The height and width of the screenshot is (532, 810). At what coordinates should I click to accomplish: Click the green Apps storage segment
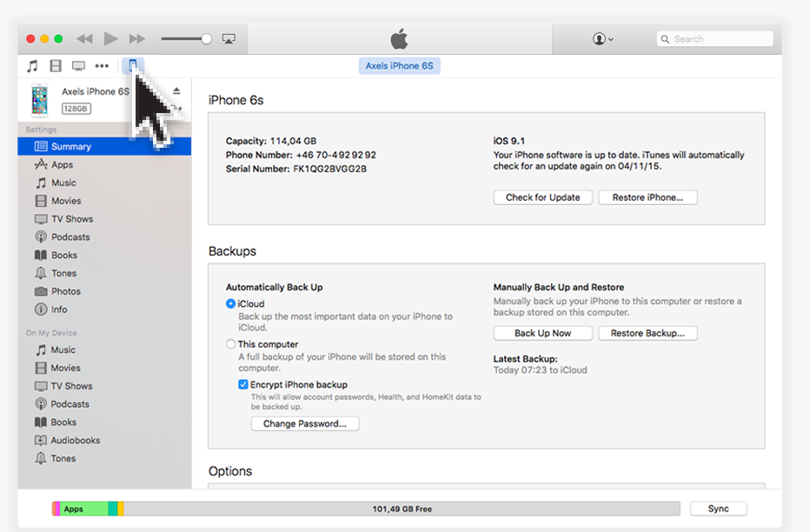point(84,509)
